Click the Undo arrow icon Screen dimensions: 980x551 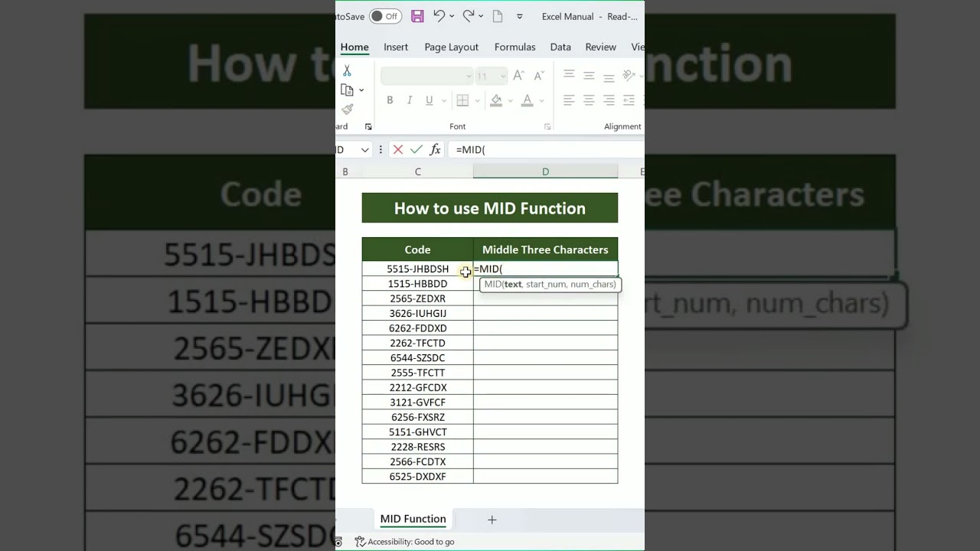point(439,16)
